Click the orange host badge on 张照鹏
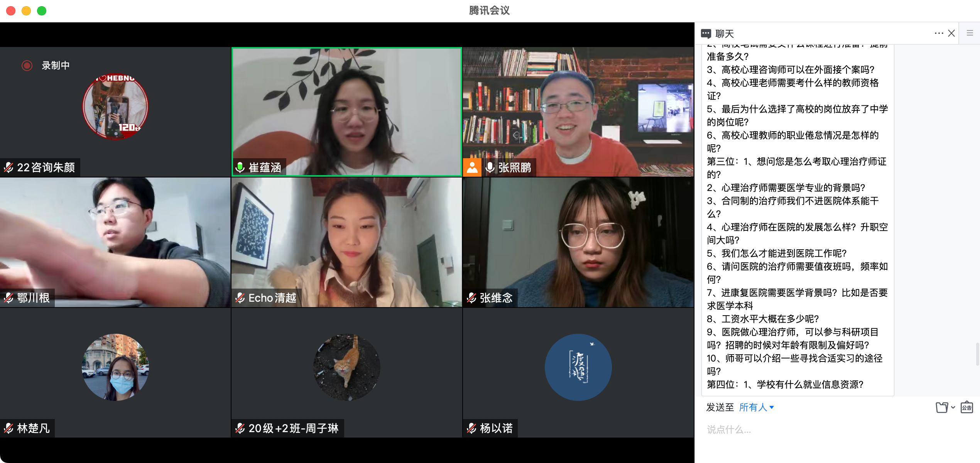 pyautogui.click(x=472, y=167)
